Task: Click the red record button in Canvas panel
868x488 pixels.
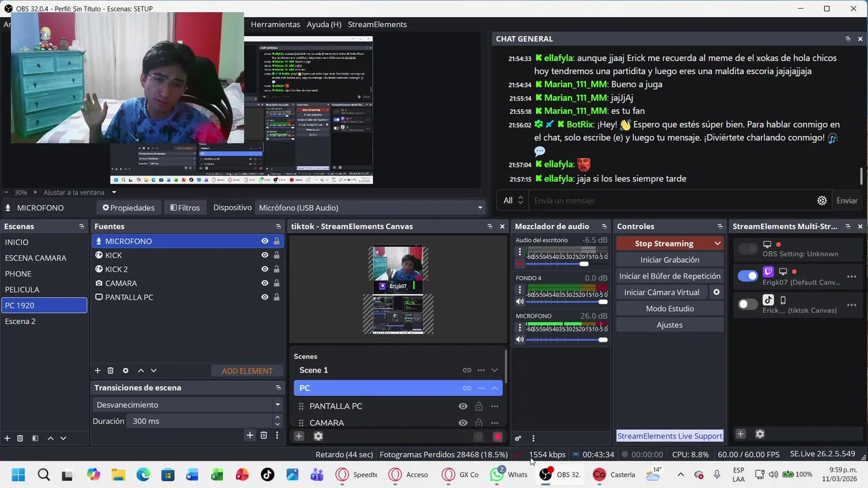Action: pyautogui.click(x=498, y=437)
